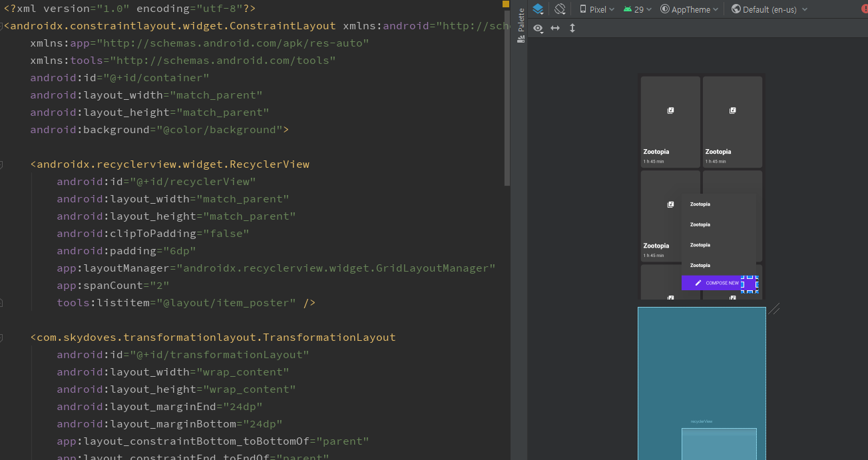Click android:layout_marginEnd="24dp" line
Screen dimensions: 868x460
click(x=160, y=407)
